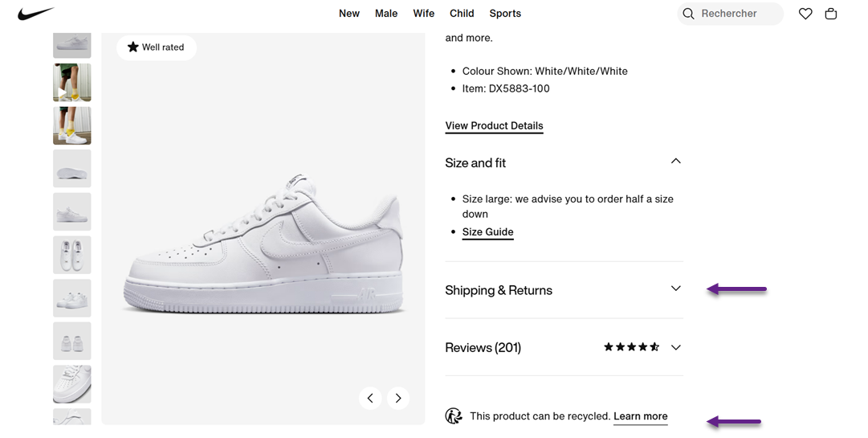Click the recycling icon

click(x=454, y=416)
